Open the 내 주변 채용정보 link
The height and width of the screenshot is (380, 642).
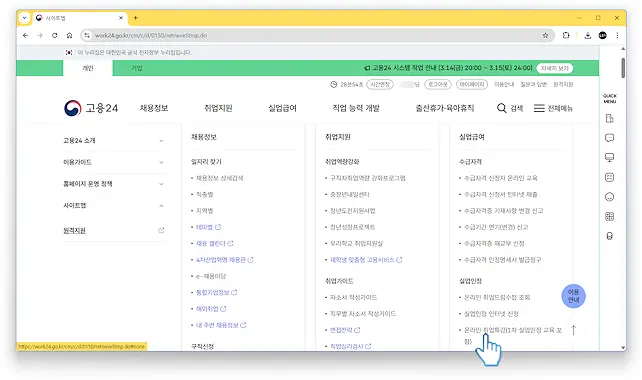click(221, 325)
